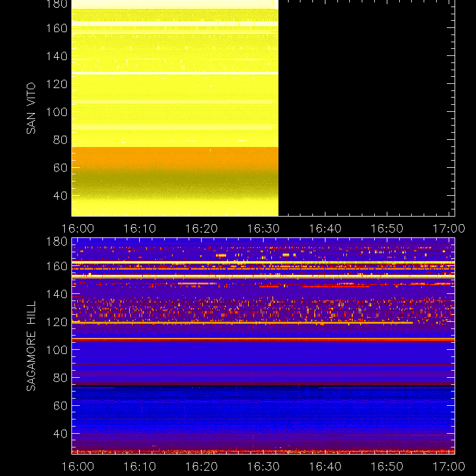Click the 80 tick label on Sagamore Hill axis

tap(60, 378)
